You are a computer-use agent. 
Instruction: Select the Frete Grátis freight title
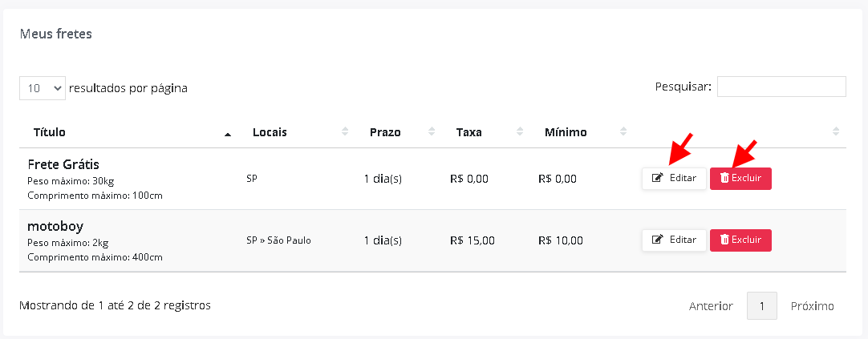pos(63,164)
